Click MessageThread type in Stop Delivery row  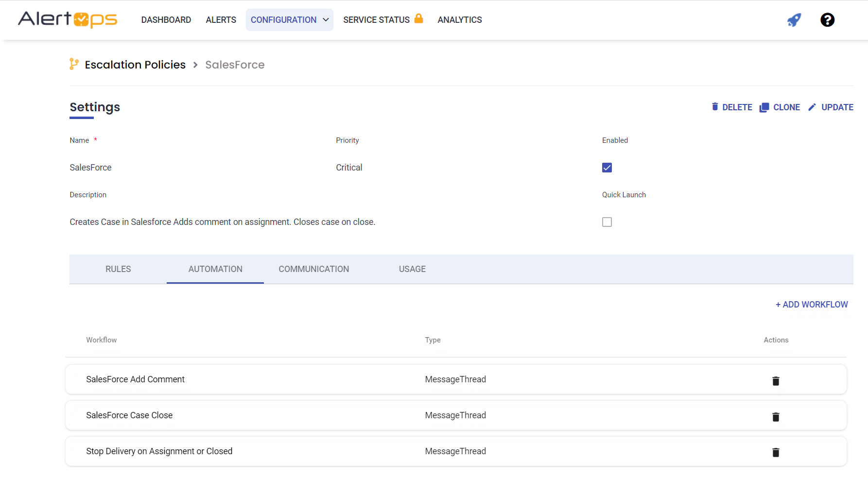(x=455, y=451)
